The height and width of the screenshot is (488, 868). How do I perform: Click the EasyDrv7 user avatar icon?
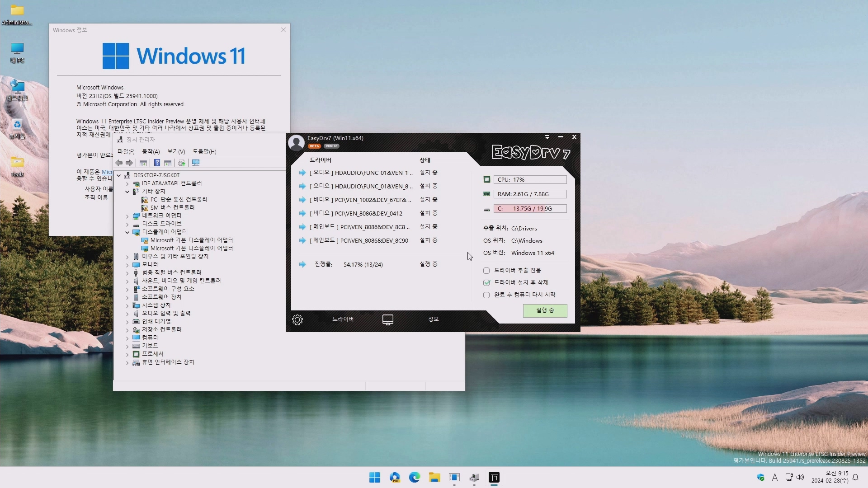click(x=296, y=143)
